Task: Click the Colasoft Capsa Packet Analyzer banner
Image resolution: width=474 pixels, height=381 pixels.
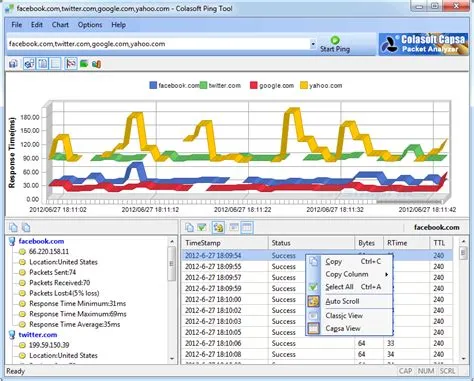Action: click(x=423, y=44)
